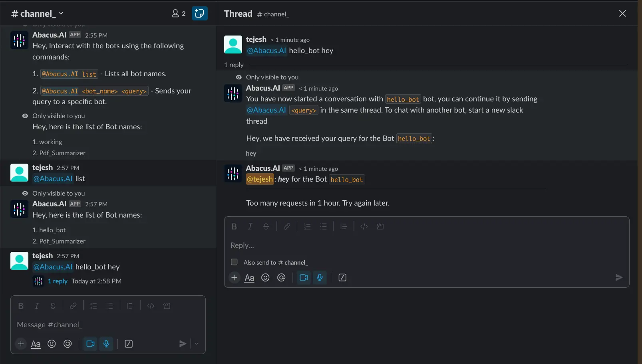Click the thread Reply text field
642x364 pixels.
pyautogui.click(x=423, y=245)
